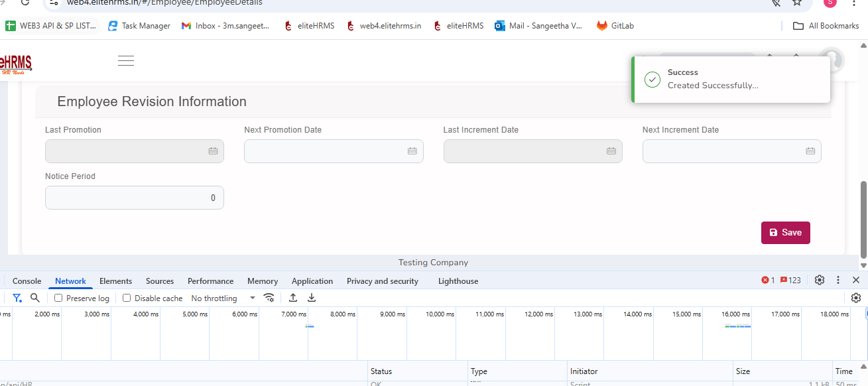The width and height of the screenshot is (868, 386).
Task: Click the page vertical scrollbar thumb
Action: (863, 219)
